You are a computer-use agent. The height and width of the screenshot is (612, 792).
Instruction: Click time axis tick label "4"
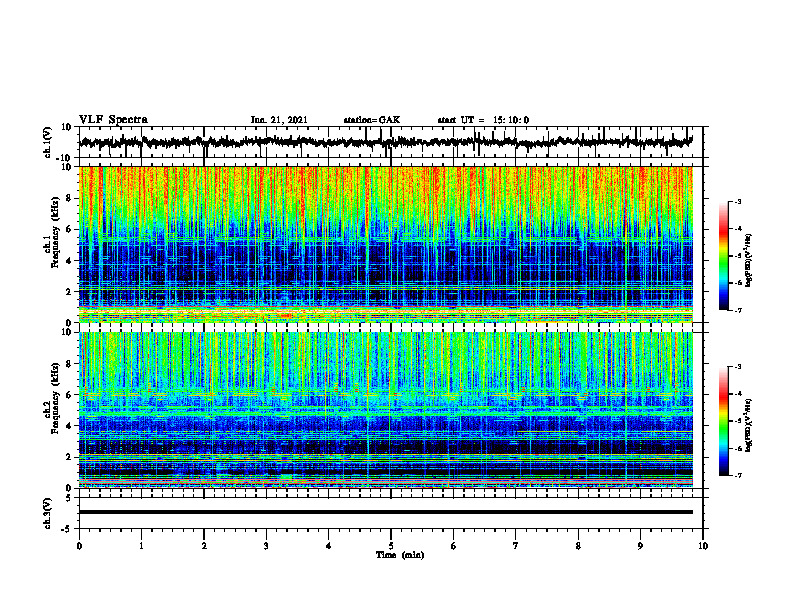pyautogui.click(x=328, y=546)
